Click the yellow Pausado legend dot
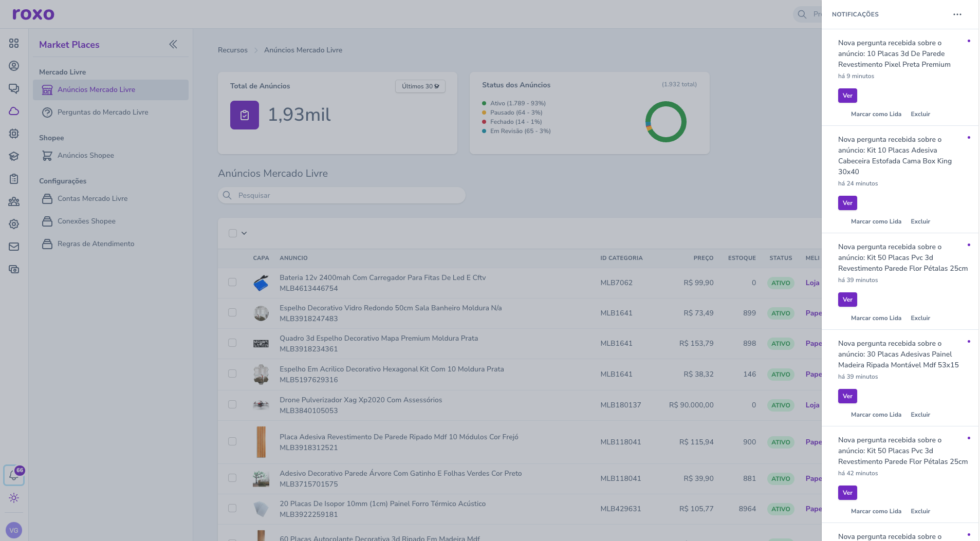 tap(484, 113)
